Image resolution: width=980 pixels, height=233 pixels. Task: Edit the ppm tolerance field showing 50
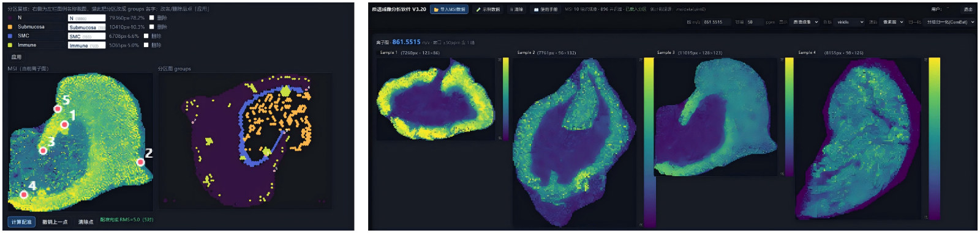coord(755,22)
